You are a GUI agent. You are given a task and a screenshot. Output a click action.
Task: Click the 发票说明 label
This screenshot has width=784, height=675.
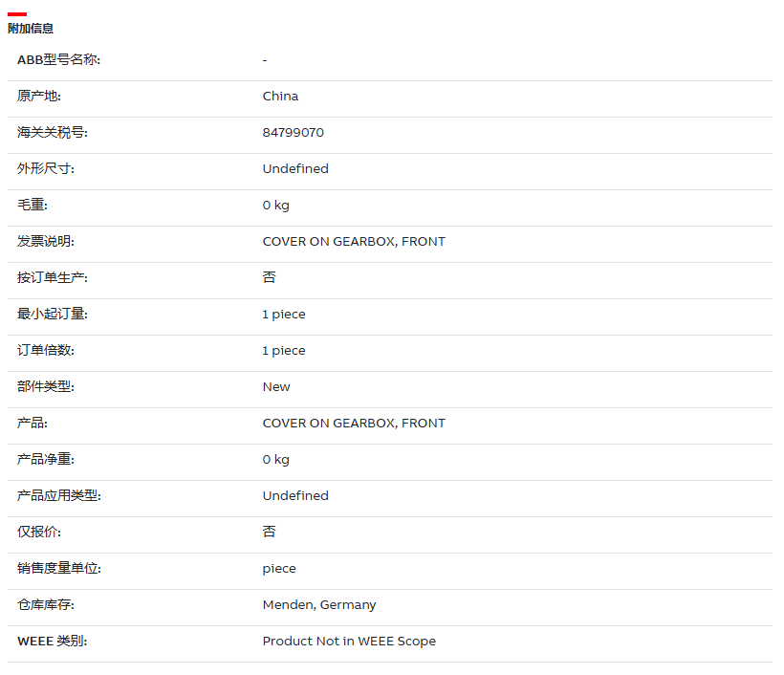(x=46, y=242)
